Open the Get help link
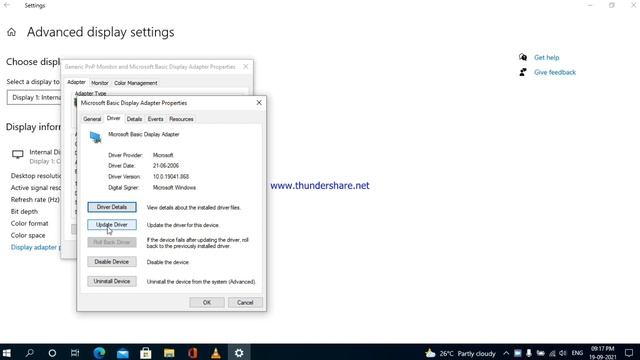The image size is (640, 360). point(547,58)
